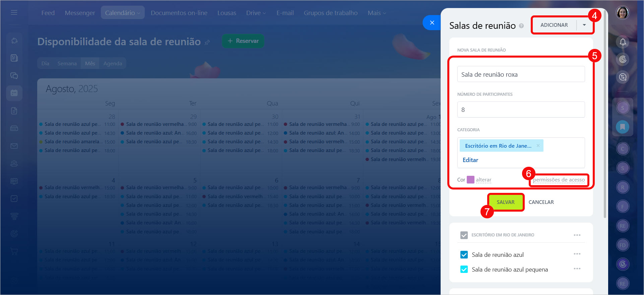Image resolution: width=644 pixels, height=295 pixels.
Task: Open the drive storage icon in left sidebar
Action: pos(14,128)
